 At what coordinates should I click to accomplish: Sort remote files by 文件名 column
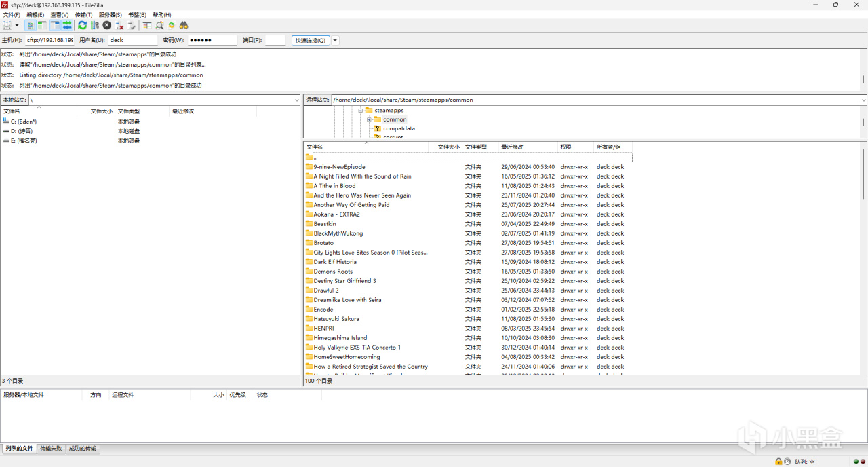click(366, 147)
